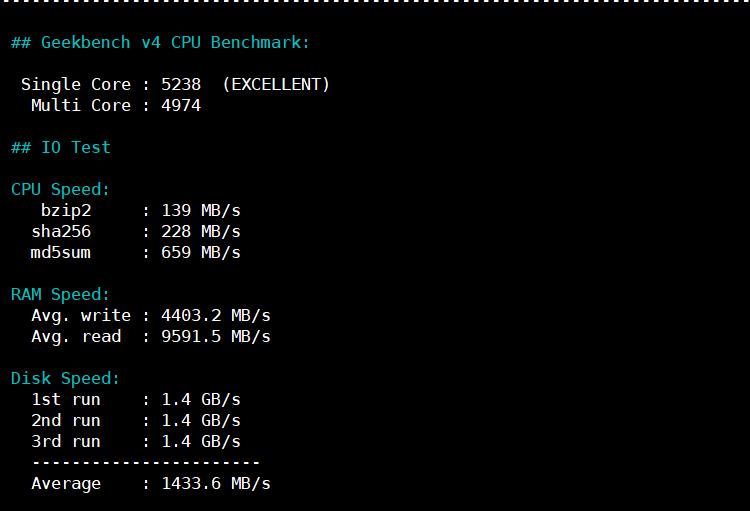
Task: Click the CPU Speed section label
Action: click(60, 189)
